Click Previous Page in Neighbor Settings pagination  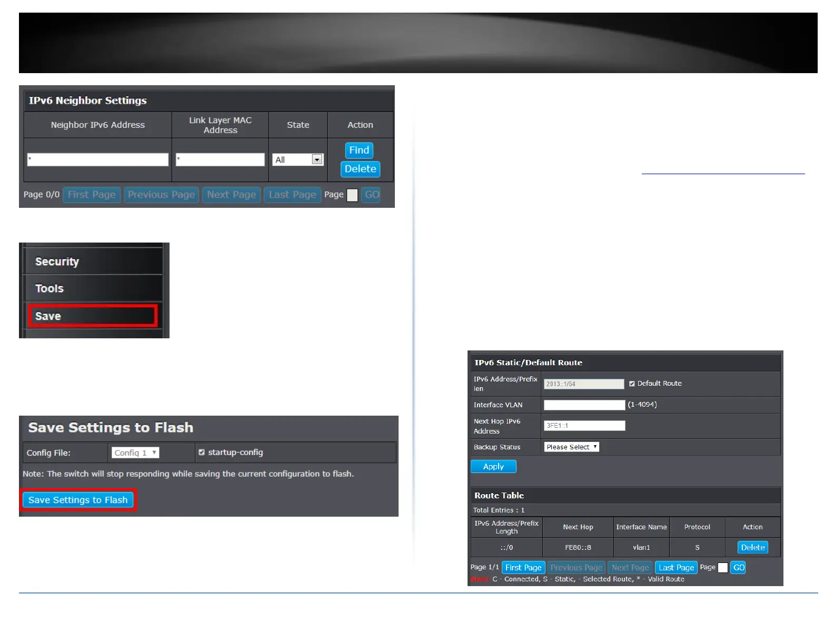coord(161,195)
